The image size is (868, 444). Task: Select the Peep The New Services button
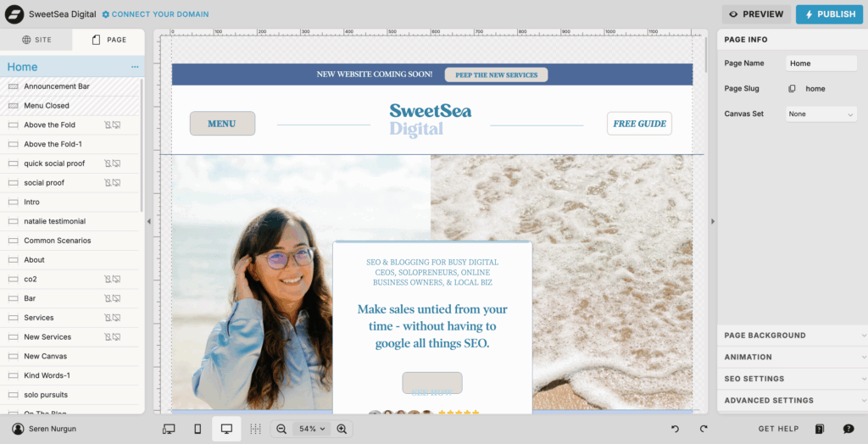(x=496, y=75)
